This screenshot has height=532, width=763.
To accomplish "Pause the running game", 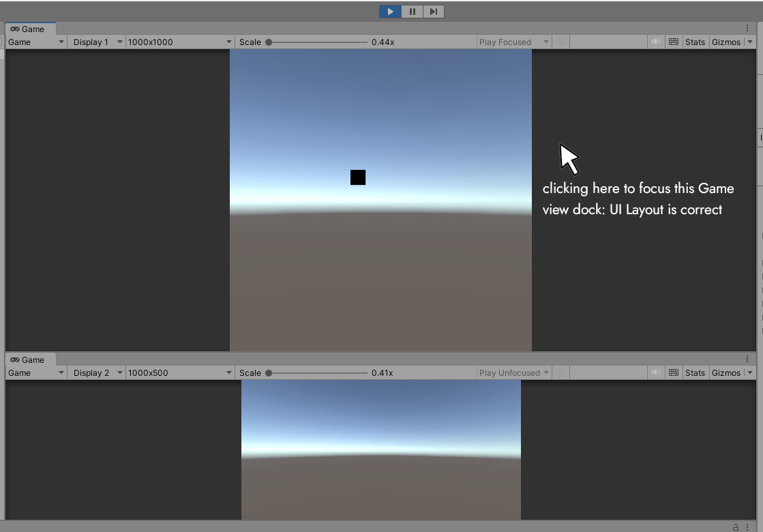I will [x=412, y=11].
